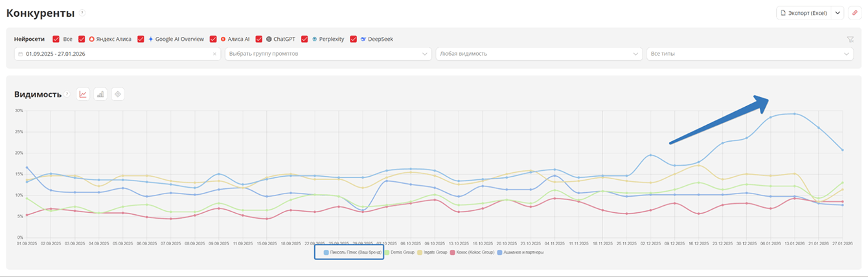Click the date range input field
Image resolution: width=868 pixels, height=277 pixels.
point(113,54)
